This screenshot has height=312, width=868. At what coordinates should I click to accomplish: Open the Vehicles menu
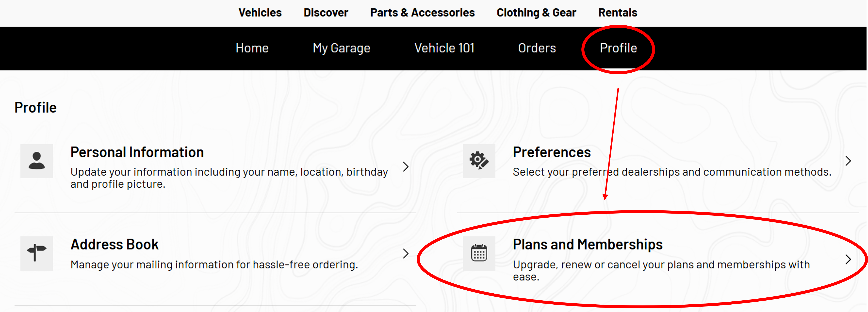pos(260,13)
